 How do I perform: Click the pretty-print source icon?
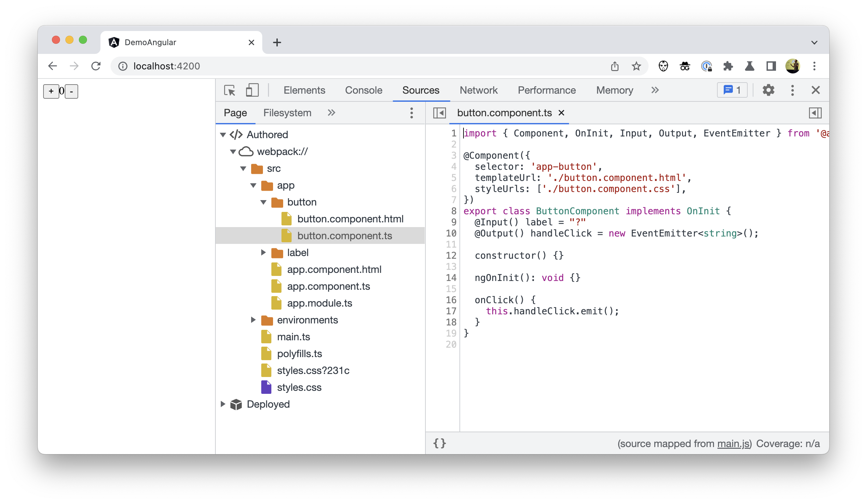(440, 443)
